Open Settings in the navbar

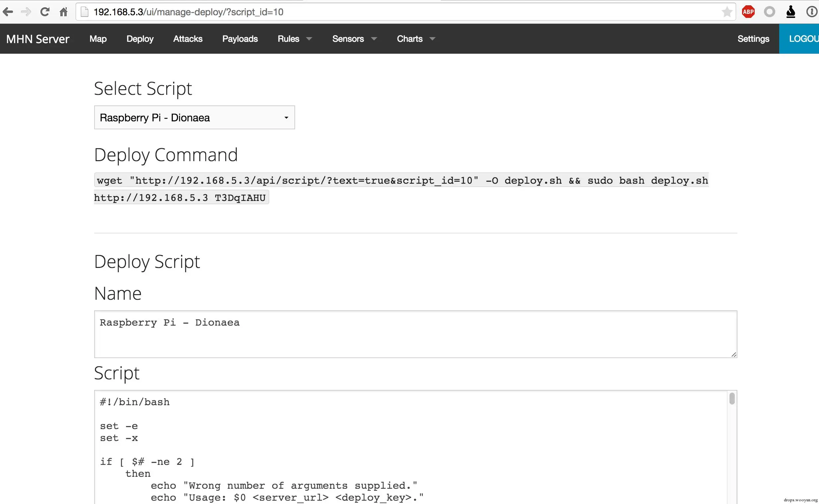point(753,39)
